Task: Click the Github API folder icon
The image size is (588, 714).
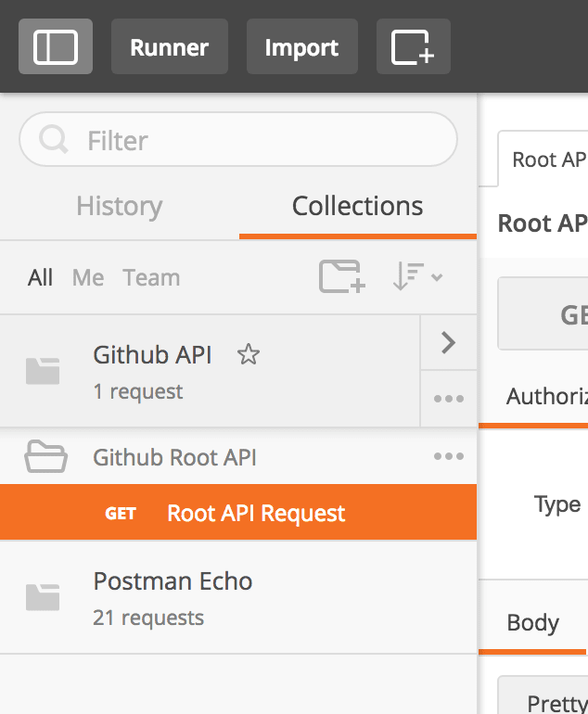Action: [43, 371]
